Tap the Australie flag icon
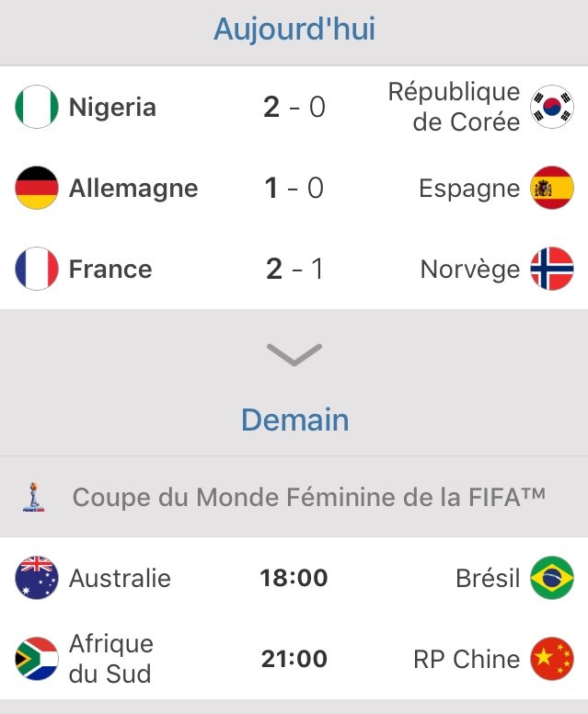 pos(37,579)
